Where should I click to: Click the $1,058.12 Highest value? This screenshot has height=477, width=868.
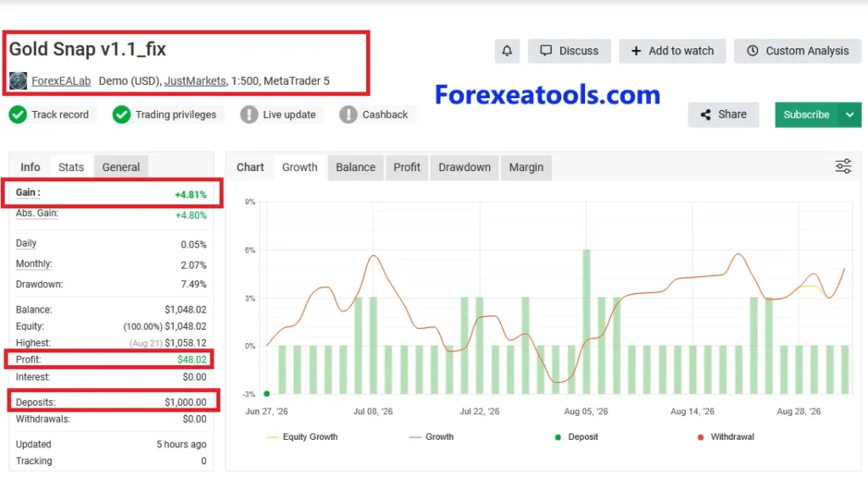click(186, 343)
